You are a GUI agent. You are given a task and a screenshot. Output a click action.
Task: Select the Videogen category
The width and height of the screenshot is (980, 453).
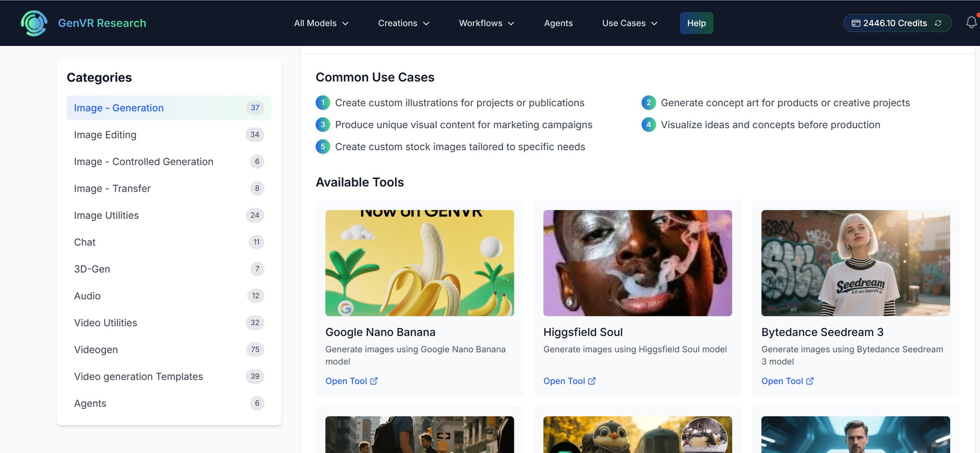(x=96, y=350)
